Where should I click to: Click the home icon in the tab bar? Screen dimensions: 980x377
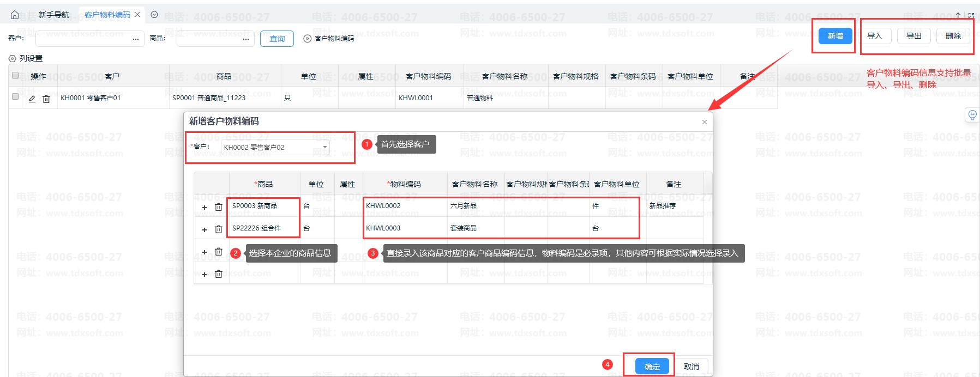point(15,15)
